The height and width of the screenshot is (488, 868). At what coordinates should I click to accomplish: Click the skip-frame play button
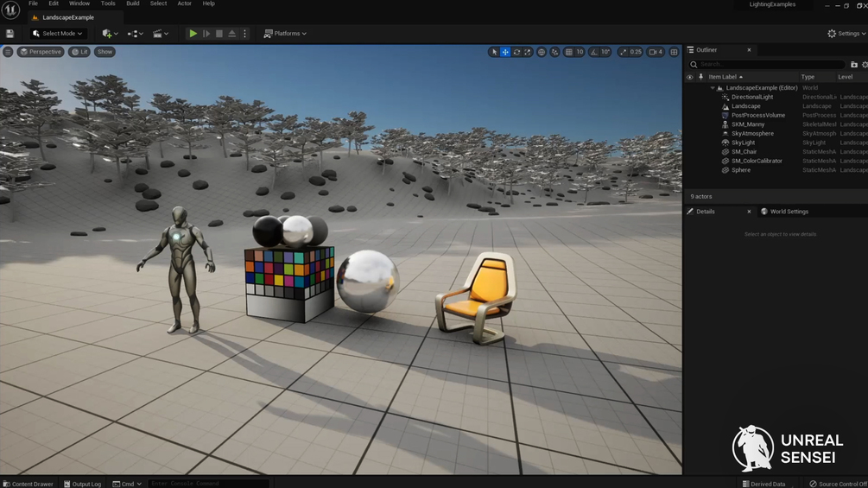point(206,34)
